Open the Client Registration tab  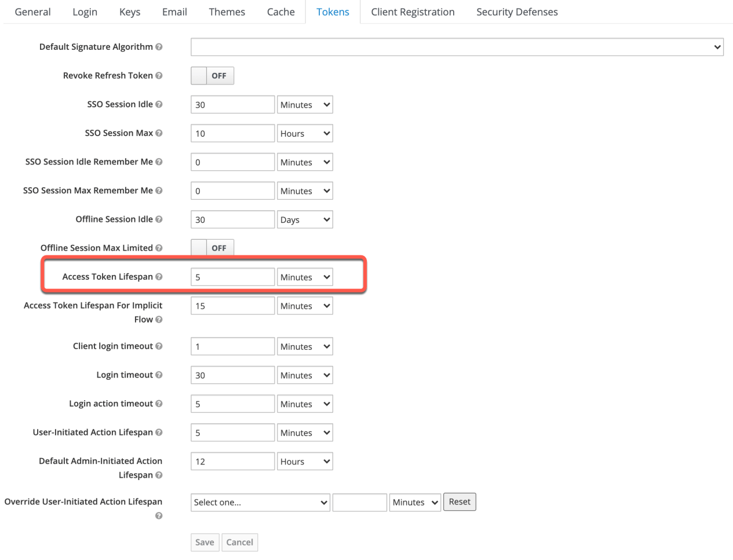click(413, 12)
